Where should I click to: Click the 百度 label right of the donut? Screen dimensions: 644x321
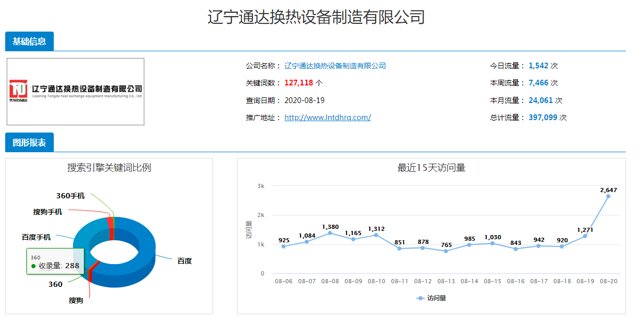pos(185,261)
